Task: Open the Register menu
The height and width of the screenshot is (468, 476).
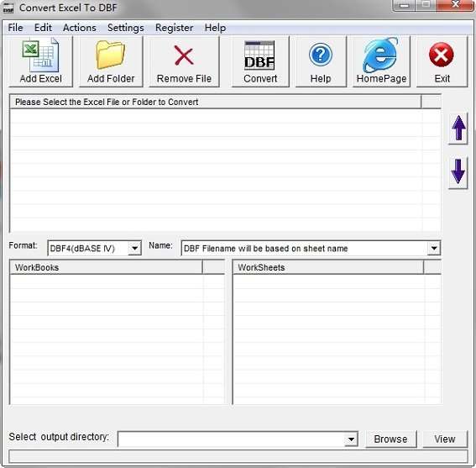Action: (x=175, y=28)
